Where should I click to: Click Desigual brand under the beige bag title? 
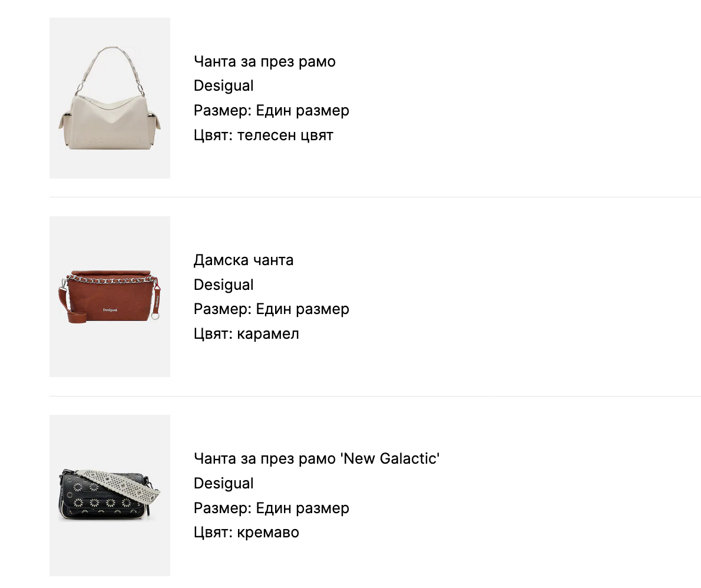224,86
